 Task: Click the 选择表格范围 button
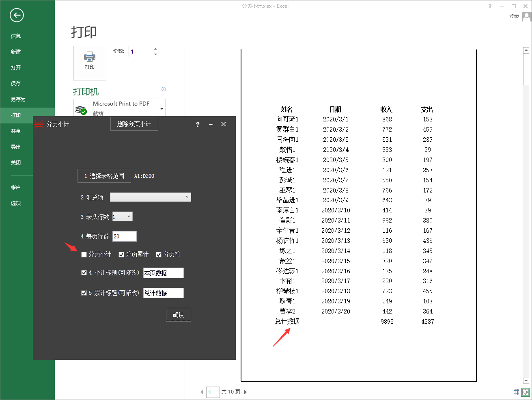(x=104, y=176)
